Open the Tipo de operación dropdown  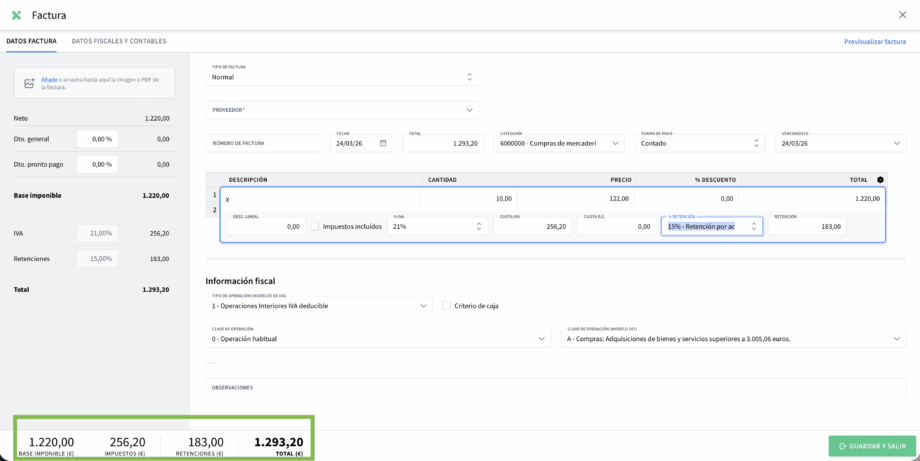tap(424, 306)
